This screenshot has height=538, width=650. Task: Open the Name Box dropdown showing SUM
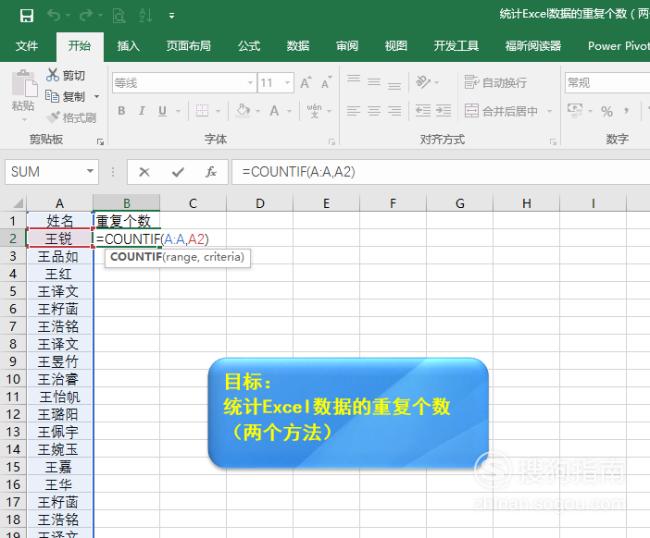point(90,171)
